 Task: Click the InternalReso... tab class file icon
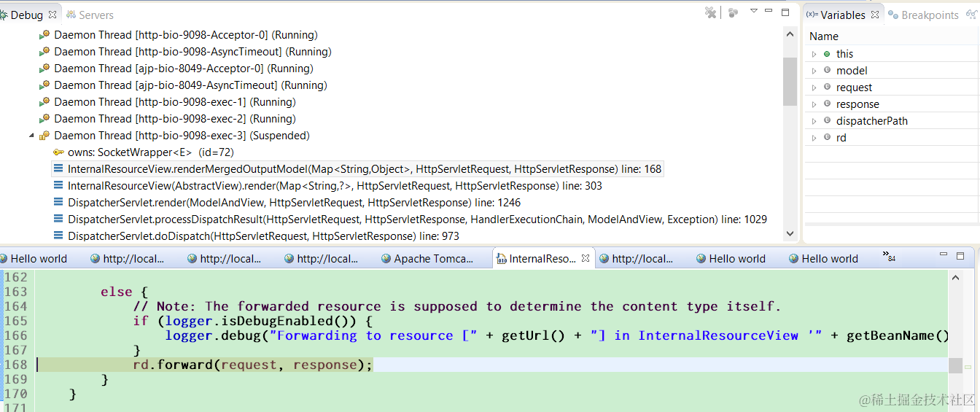click(502, 259)
